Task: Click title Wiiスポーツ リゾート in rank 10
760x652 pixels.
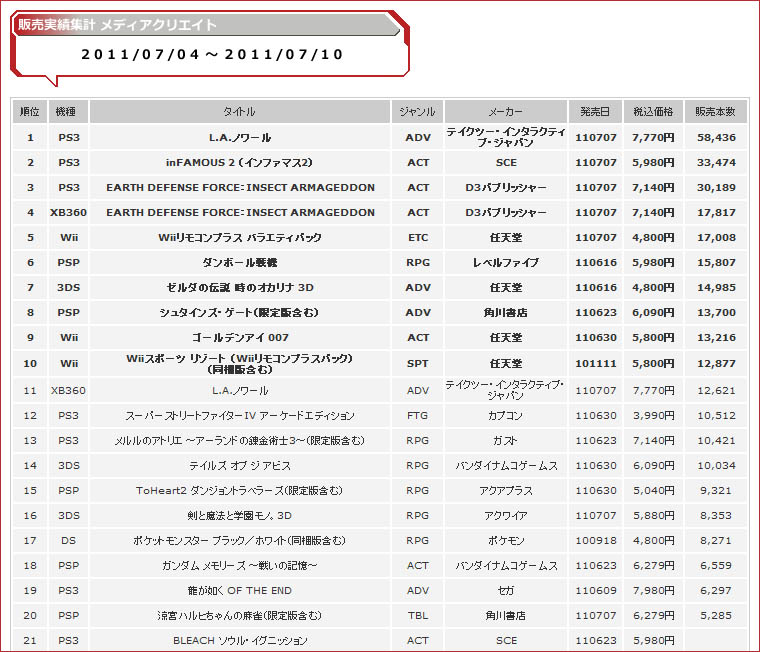Action: 240,364
